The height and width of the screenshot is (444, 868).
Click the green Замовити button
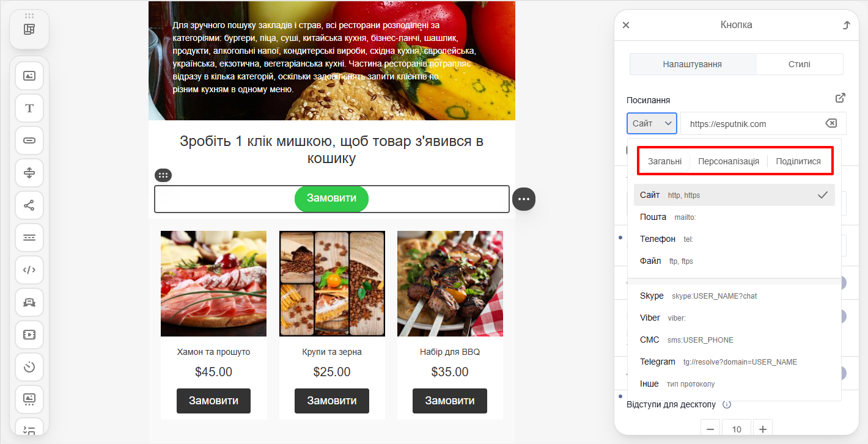pos(331,198)
